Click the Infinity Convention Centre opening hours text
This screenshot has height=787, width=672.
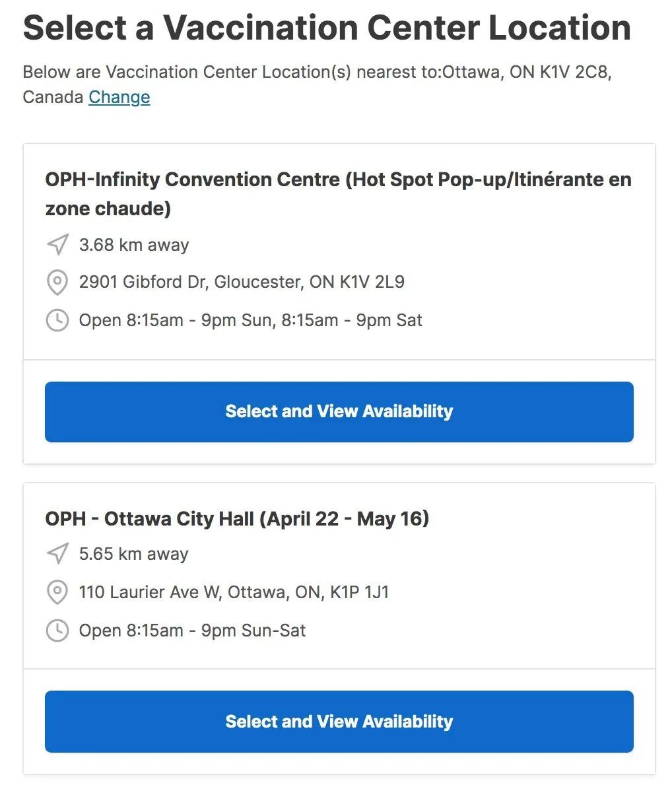[250, 320]
